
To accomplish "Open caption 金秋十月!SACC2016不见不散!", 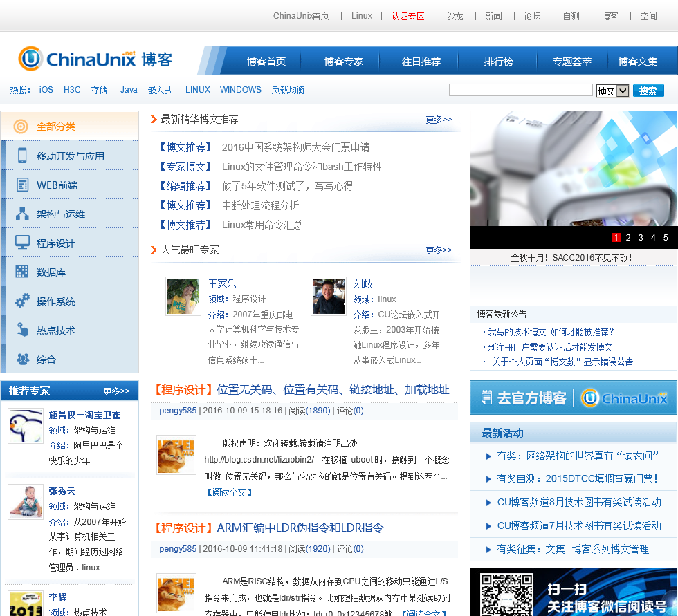I will [571, 258].
